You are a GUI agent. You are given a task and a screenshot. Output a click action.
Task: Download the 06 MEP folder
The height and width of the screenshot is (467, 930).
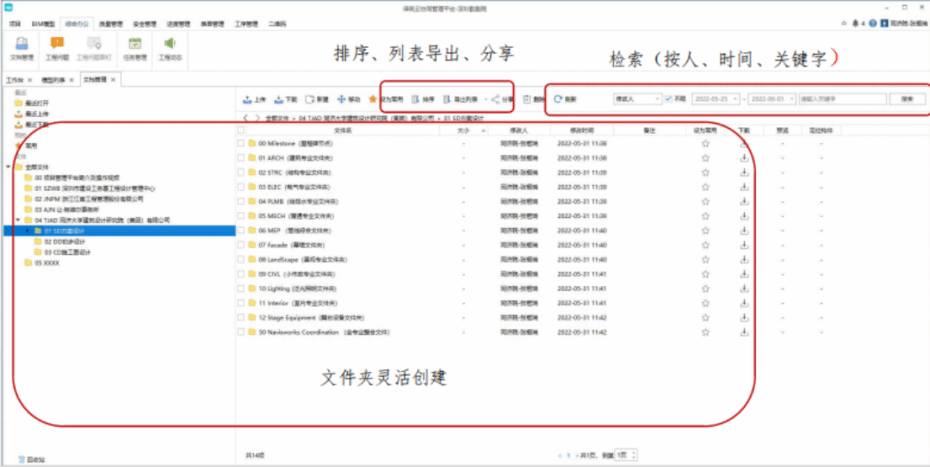[744, 230]
